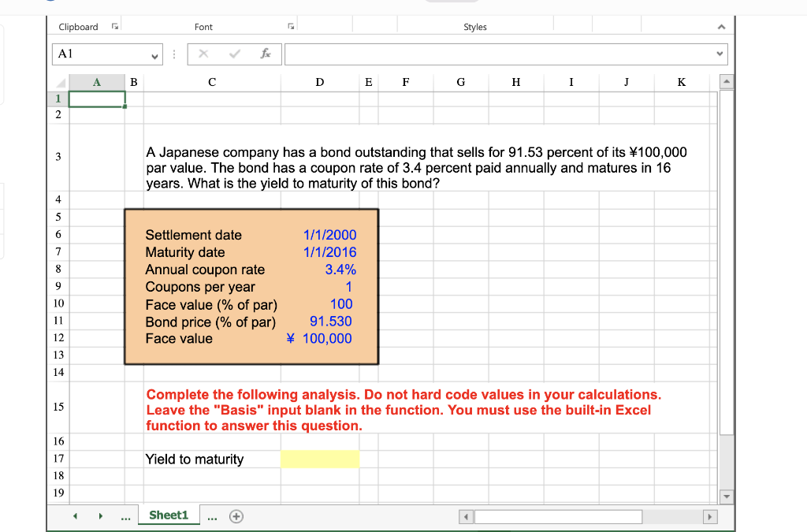The width and height of the screenshot is (807, 532).
Task: Click the next sheet navigation arrow
Action: (100, 515)
